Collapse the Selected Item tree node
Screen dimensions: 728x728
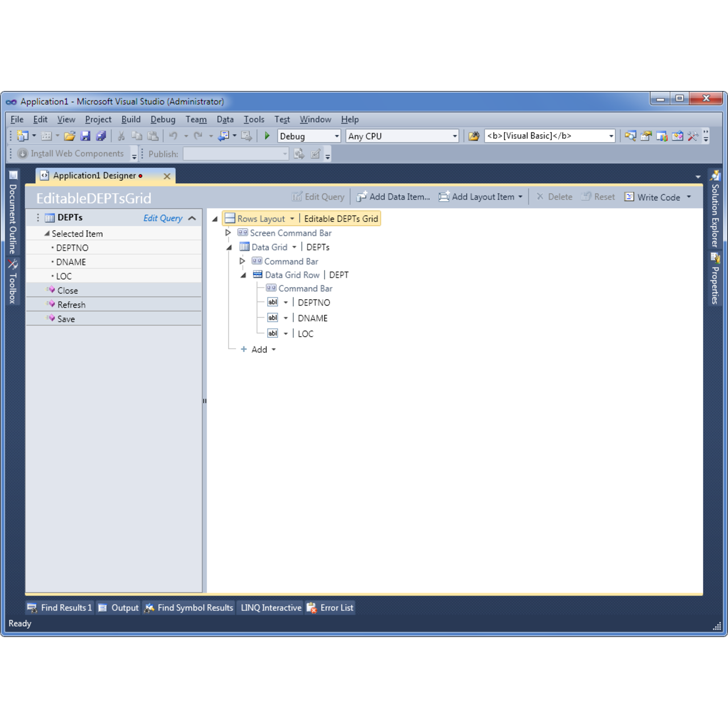(x=47, y=234)
